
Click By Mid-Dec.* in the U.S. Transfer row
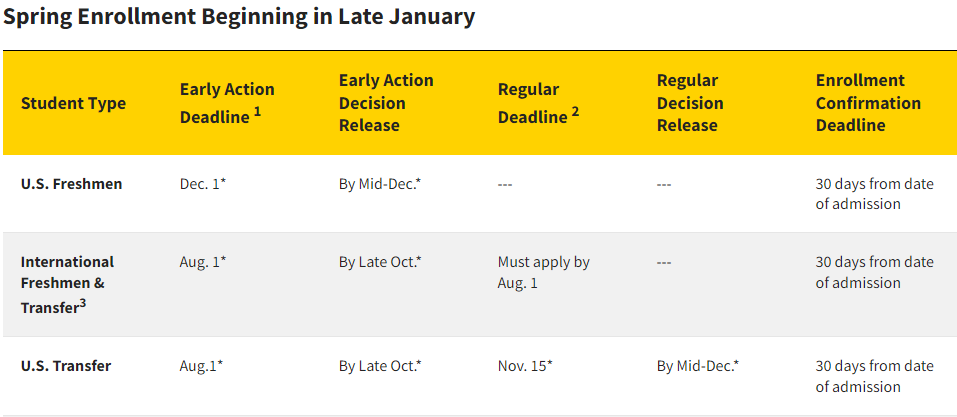(698, 366)
